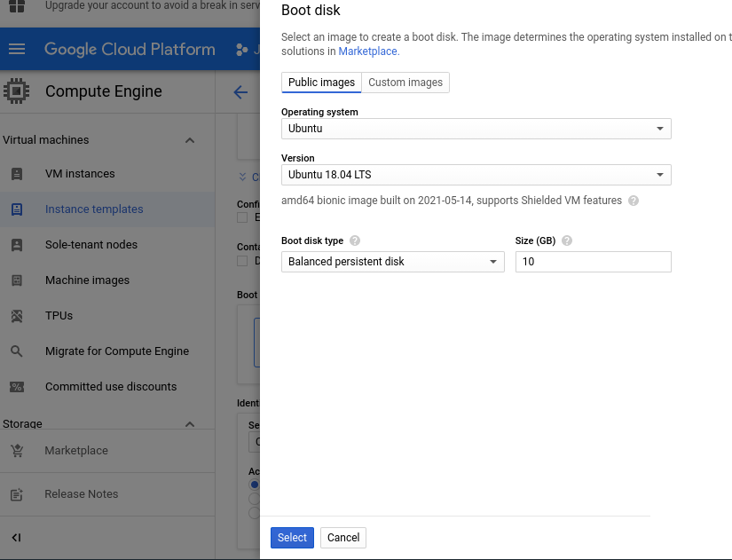732x560 pixels.
Task: Follow the Marketplace link in description
Action: 369,51
